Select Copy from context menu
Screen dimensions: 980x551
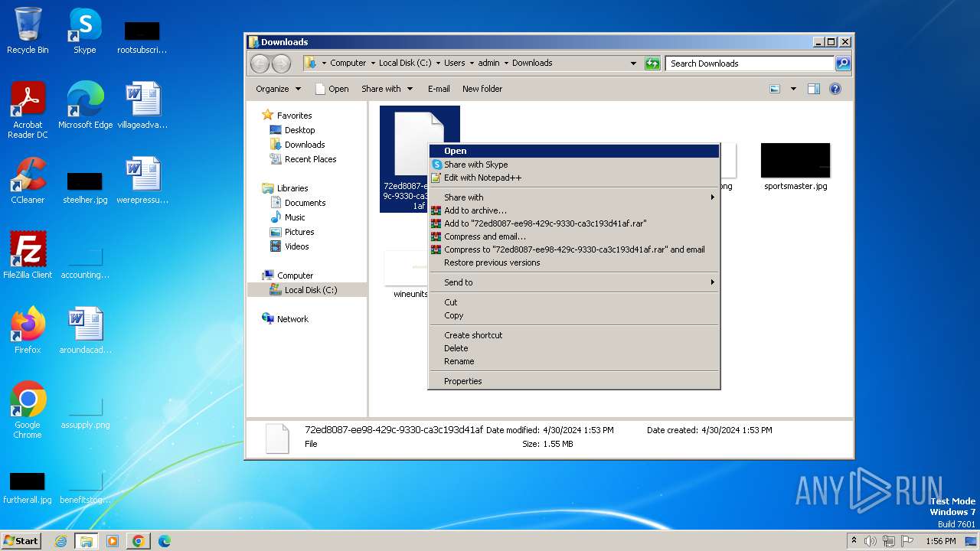point(574,315)
